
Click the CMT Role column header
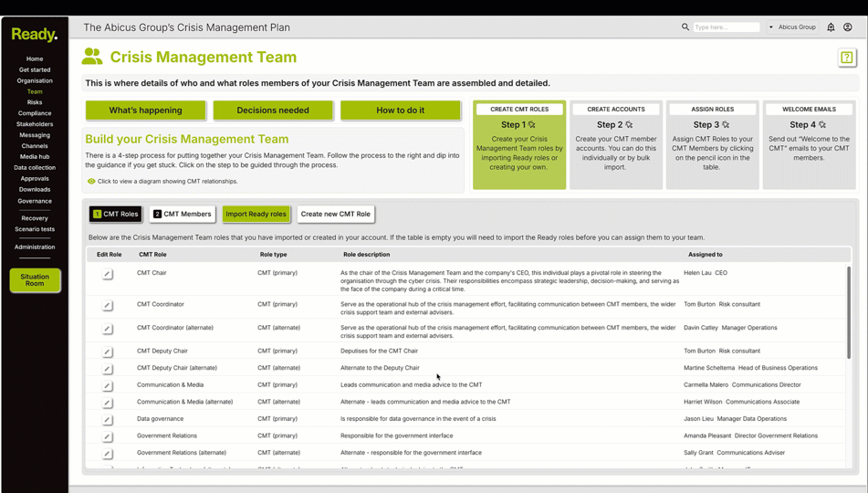152,254
